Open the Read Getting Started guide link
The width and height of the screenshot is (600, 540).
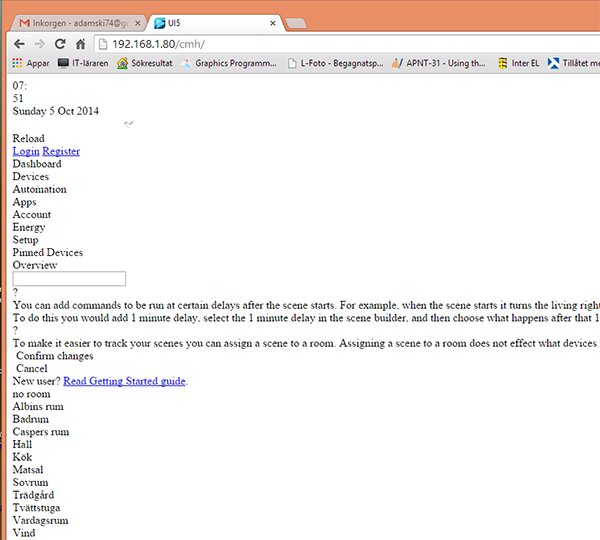click(124, 381)
